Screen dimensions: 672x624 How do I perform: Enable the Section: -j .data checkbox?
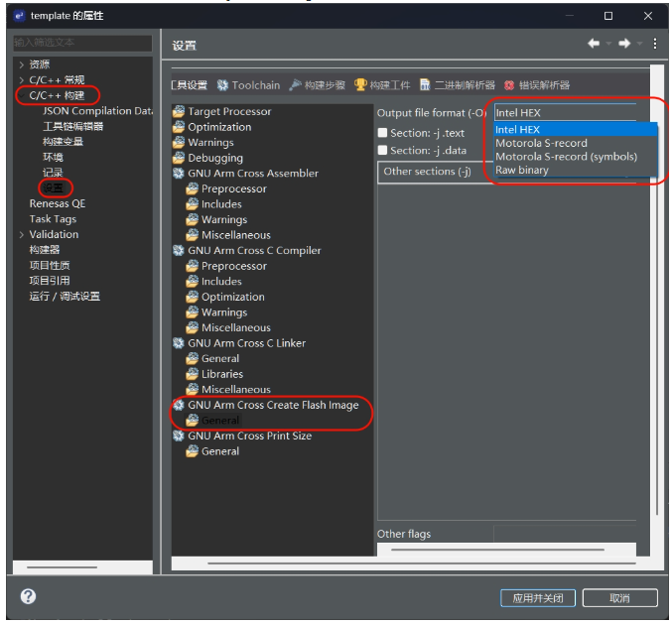[382, 150]
